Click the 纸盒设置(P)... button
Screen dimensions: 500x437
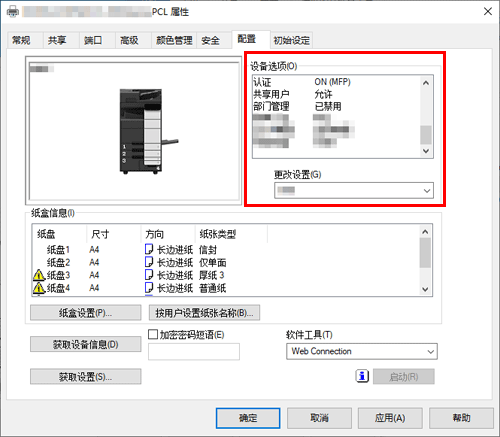coord(86,313)
